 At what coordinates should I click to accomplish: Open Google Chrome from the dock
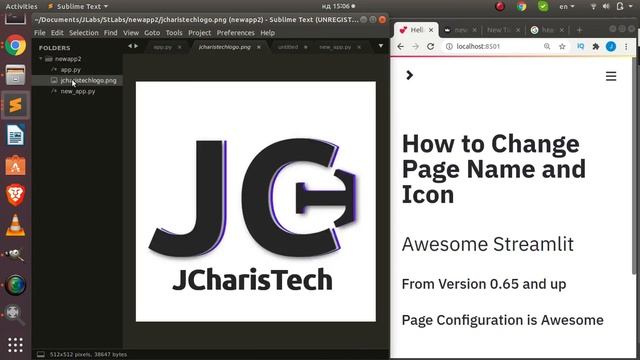pos(16,45)
